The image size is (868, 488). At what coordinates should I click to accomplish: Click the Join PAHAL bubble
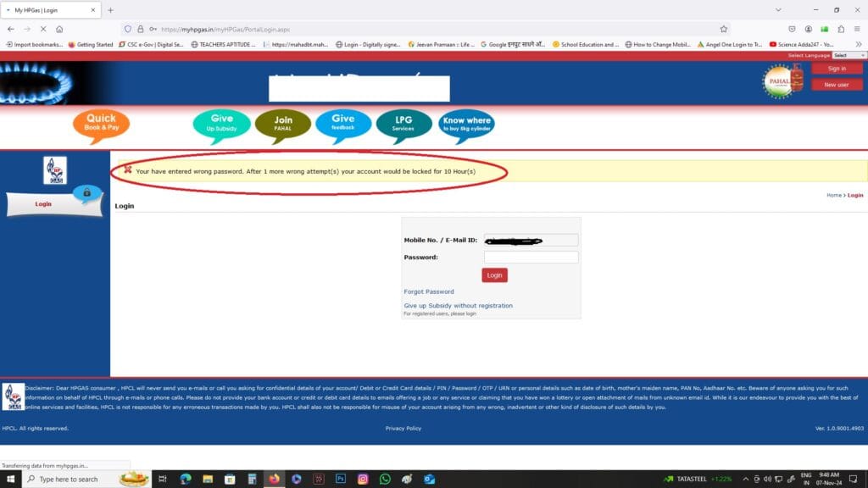(283, 125)
